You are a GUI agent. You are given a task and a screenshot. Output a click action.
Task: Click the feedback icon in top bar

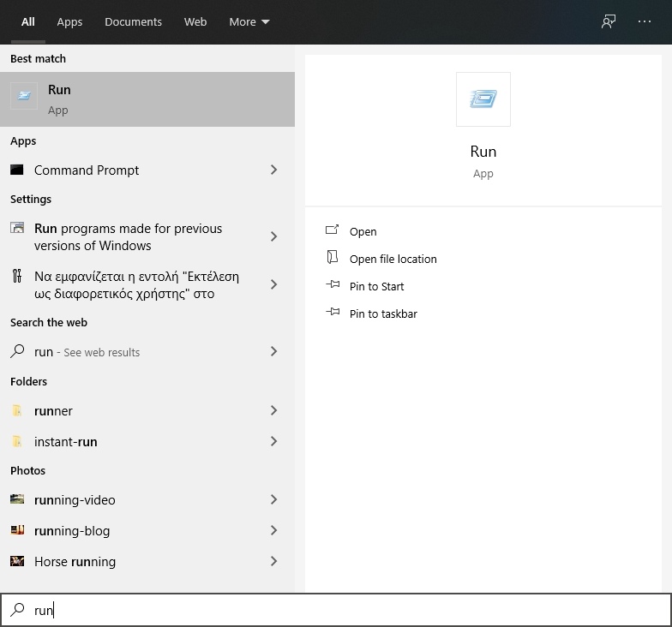click(x=609, y=22)
